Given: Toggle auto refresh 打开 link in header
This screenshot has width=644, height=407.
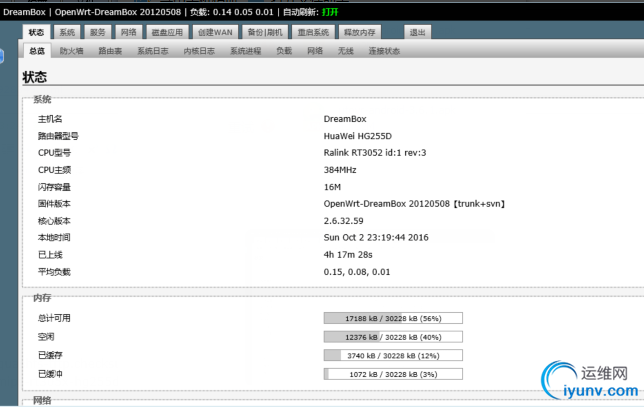Looking at the screenshot, I should (x=330, y=12).
